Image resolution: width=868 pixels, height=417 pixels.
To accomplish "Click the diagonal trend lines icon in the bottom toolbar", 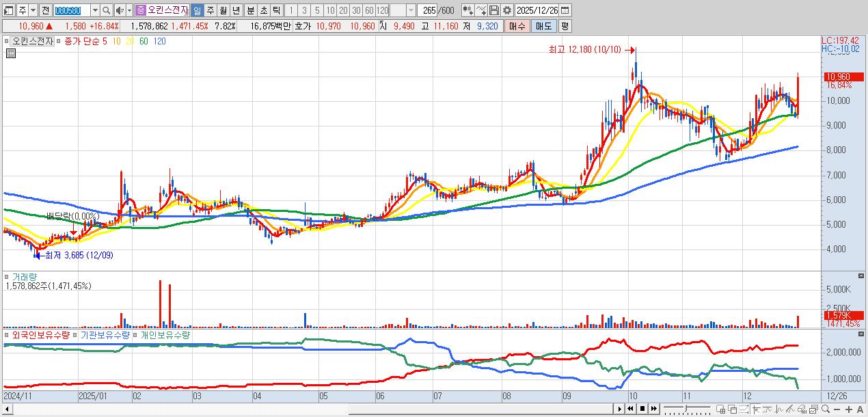I will point(790,409).
